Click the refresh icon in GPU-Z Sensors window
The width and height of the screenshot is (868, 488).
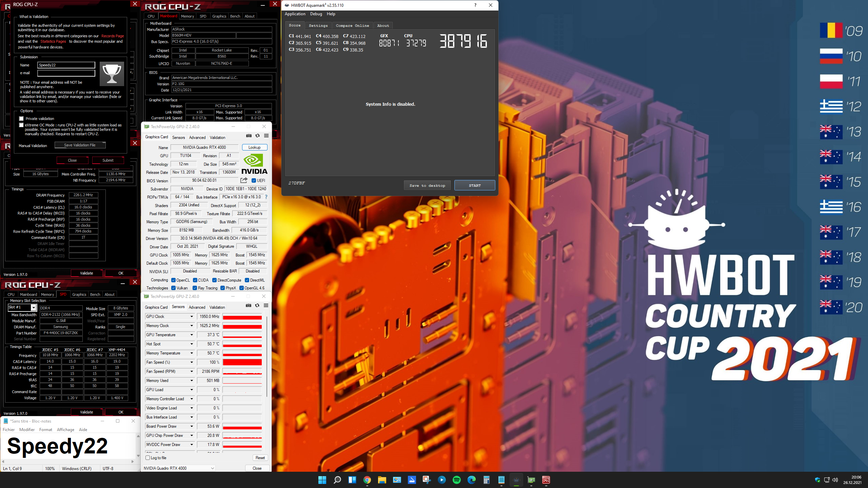click(257, 305)
